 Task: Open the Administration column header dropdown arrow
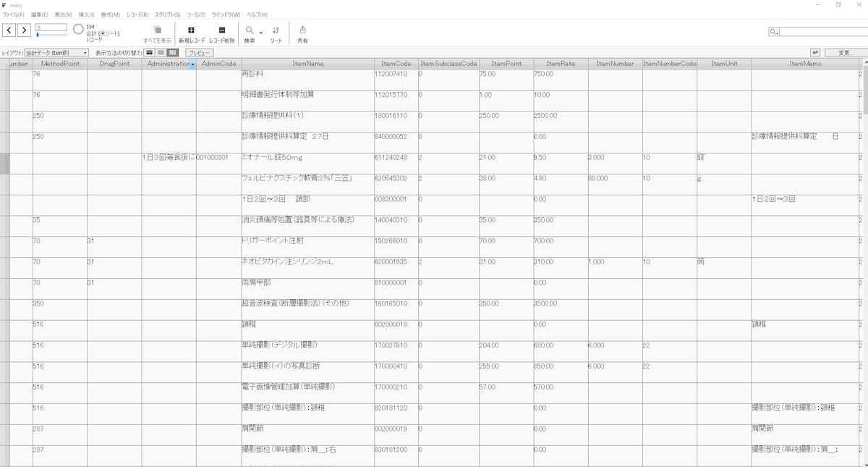193,64
